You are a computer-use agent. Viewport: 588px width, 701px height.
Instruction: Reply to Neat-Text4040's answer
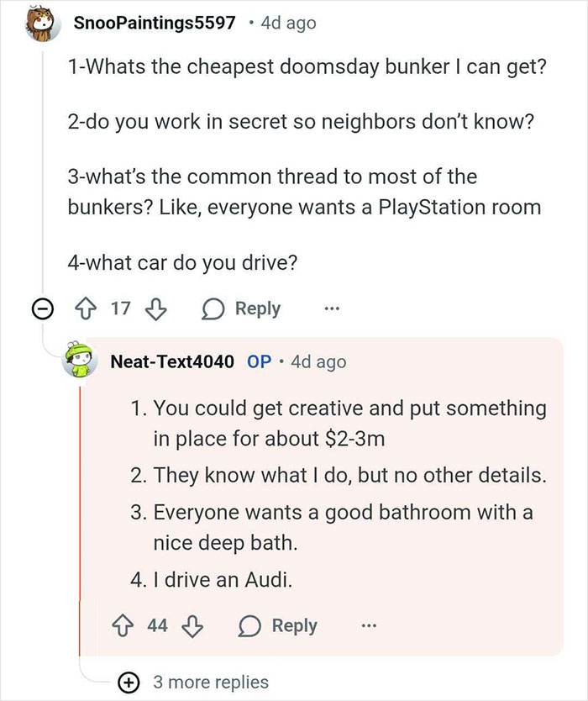click(278, 626)
